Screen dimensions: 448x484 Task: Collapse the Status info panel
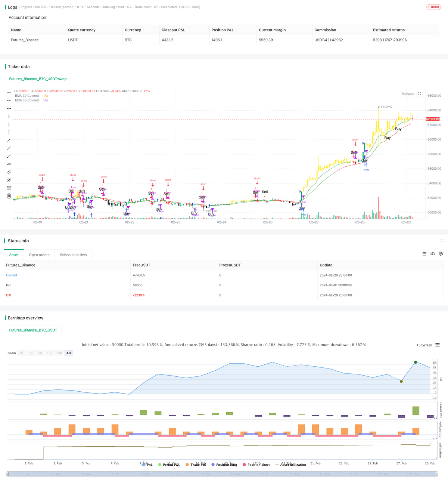(442, 241)
